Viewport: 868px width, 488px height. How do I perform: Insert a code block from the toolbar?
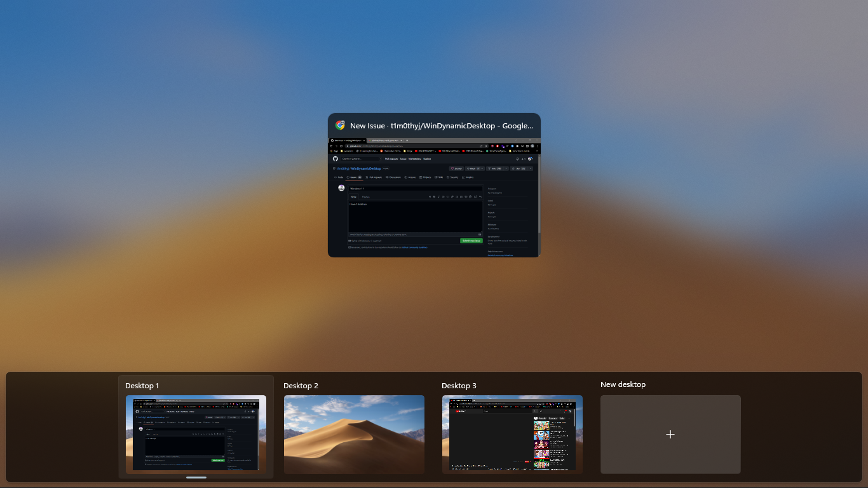coord(448,197)
